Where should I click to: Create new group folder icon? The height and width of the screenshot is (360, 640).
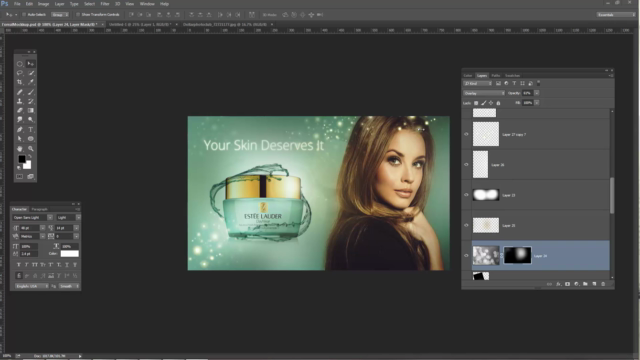coord(585,284)
